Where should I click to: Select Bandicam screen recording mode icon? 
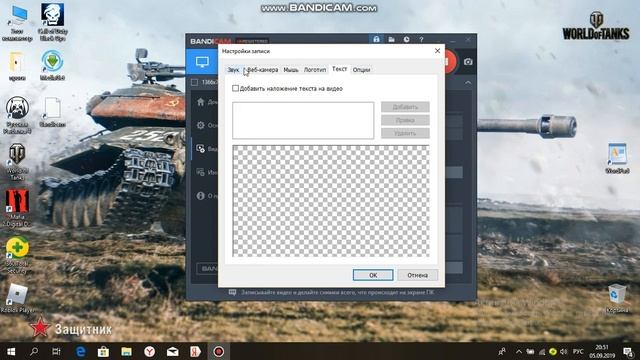coord(202,62)
